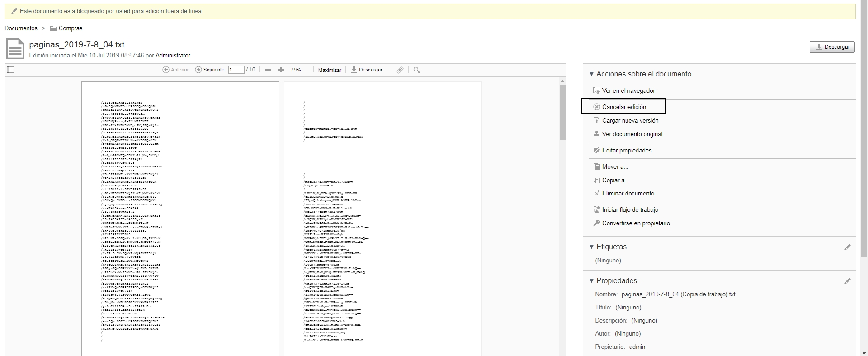Viewport: 868px width, 356px height.
Task: Click the Mover a icon
Action: (596, 166)
